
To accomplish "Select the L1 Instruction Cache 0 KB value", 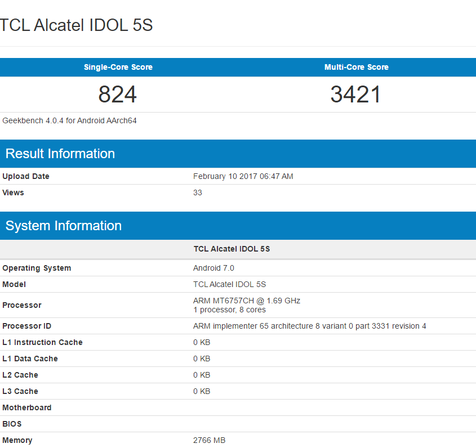I will pyautogui.click(x=202, y=342).
